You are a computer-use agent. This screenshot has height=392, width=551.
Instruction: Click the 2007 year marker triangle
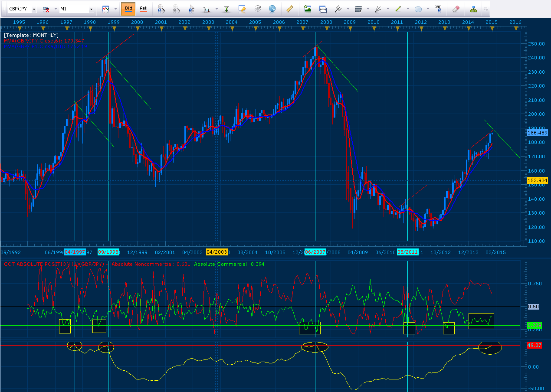tap(303, 29)
